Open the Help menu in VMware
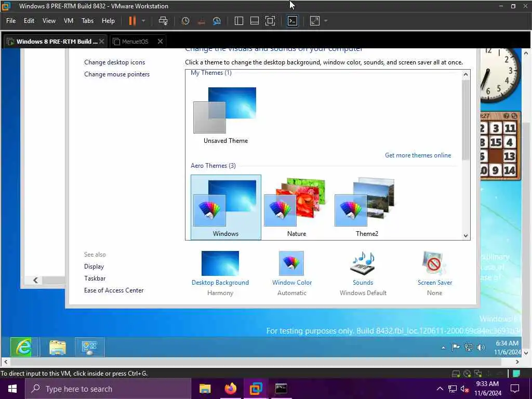The image size is (532, 399). 108,21
